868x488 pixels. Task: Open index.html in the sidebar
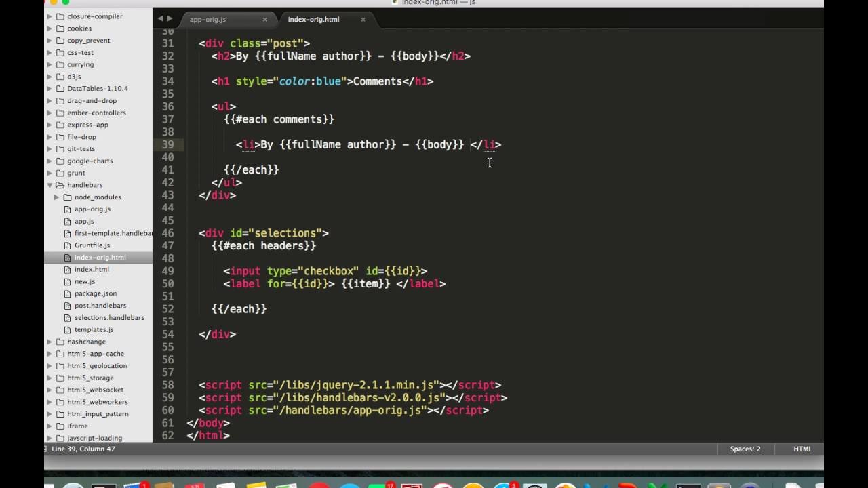(x=92, y=270)
